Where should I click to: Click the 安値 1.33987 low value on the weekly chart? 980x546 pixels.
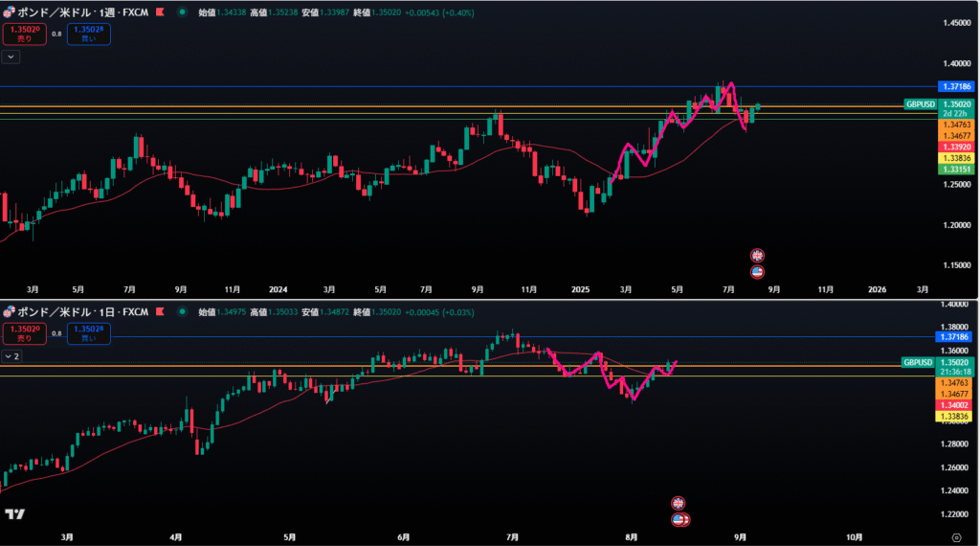click(x=325, y=12)
